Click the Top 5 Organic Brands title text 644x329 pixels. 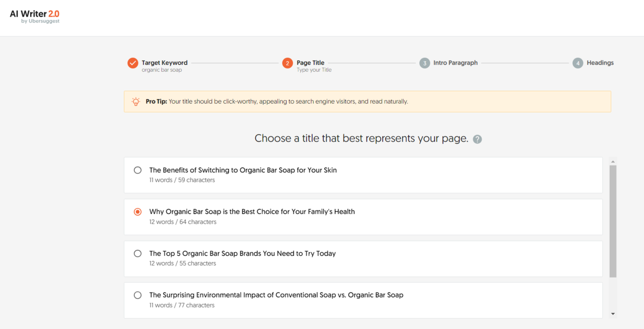pyautogui.click(x=242, y=254)
